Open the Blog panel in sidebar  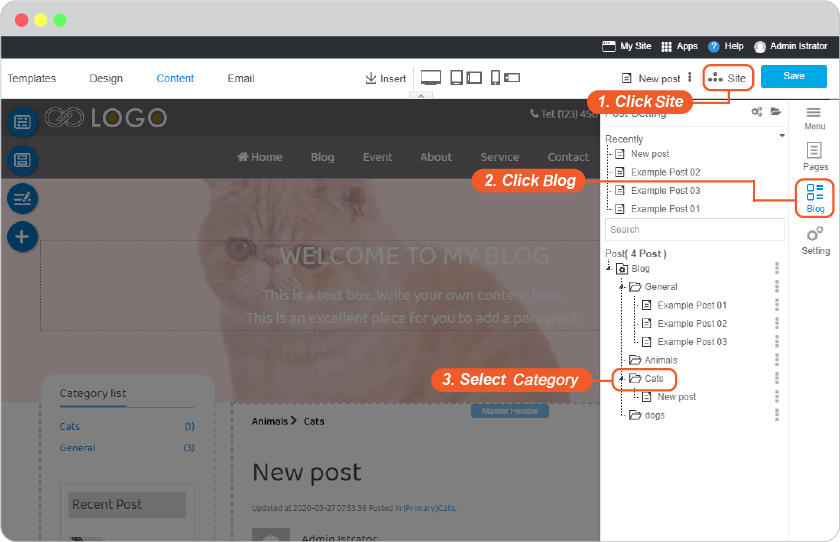pyautogui.click(x=815, y=198)
